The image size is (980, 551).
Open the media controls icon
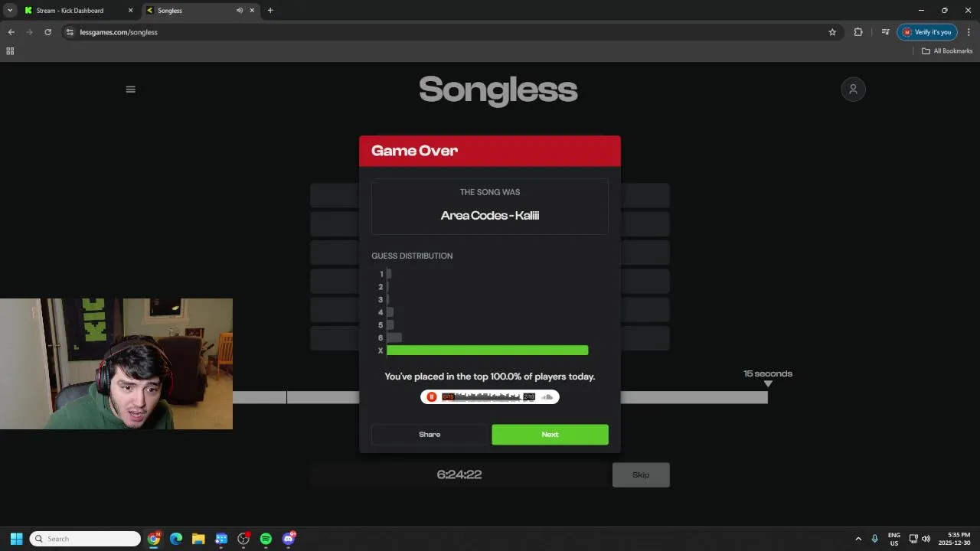pos(885,32)
